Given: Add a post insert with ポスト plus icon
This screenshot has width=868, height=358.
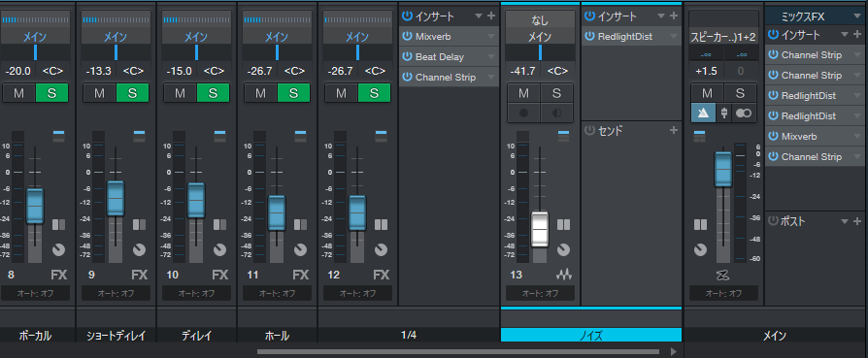Looking at the screenshot, I should pyautogui.click(x=858, y=221).
